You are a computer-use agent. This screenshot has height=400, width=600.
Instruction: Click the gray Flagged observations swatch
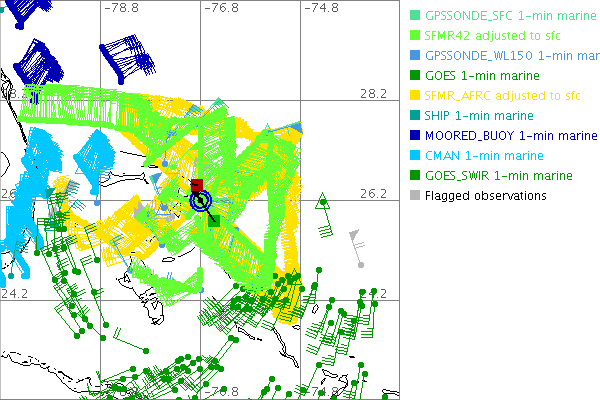pyautogui.click(x=416, y=196)
